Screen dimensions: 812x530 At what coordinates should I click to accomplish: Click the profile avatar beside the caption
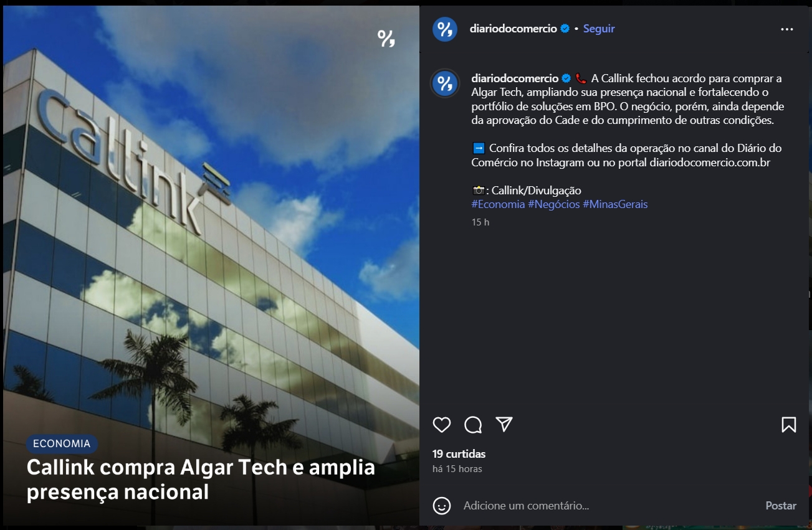tap(445, 83)
